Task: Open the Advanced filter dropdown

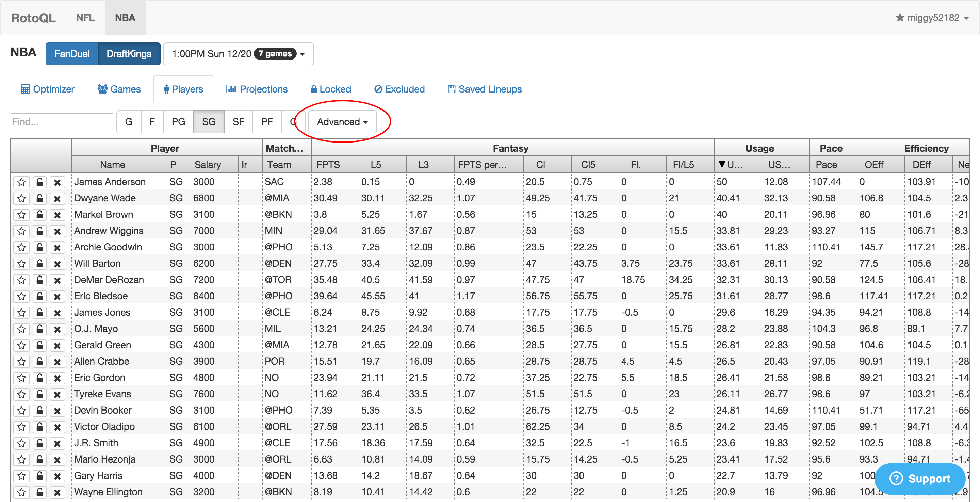Action: click(342, 122)
